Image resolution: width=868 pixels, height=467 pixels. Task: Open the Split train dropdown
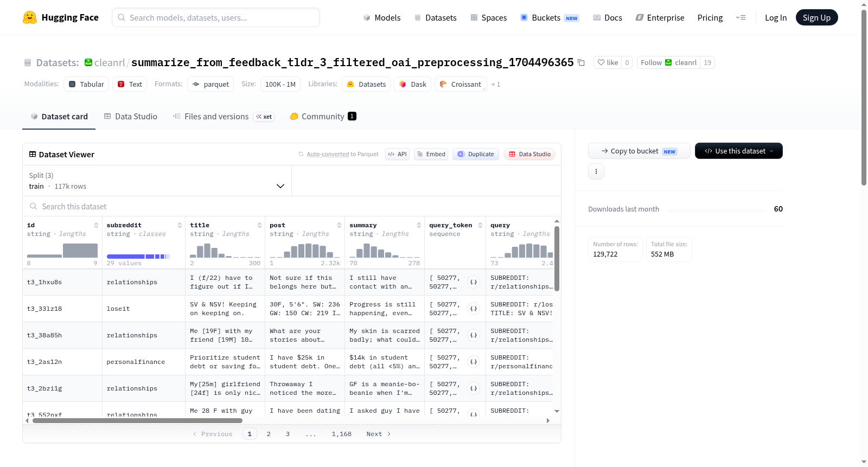pos(157,181)
